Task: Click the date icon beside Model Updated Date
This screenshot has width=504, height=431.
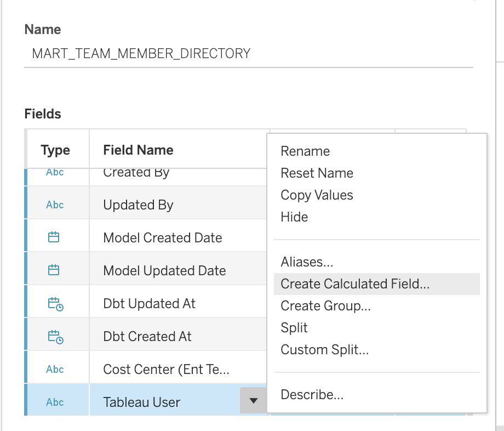Action: (54, 270)
